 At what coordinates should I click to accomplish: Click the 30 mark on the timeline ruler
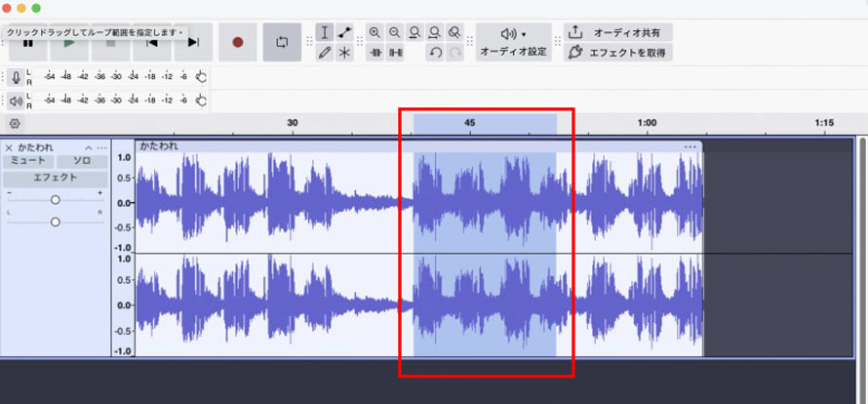click(293, 123)
